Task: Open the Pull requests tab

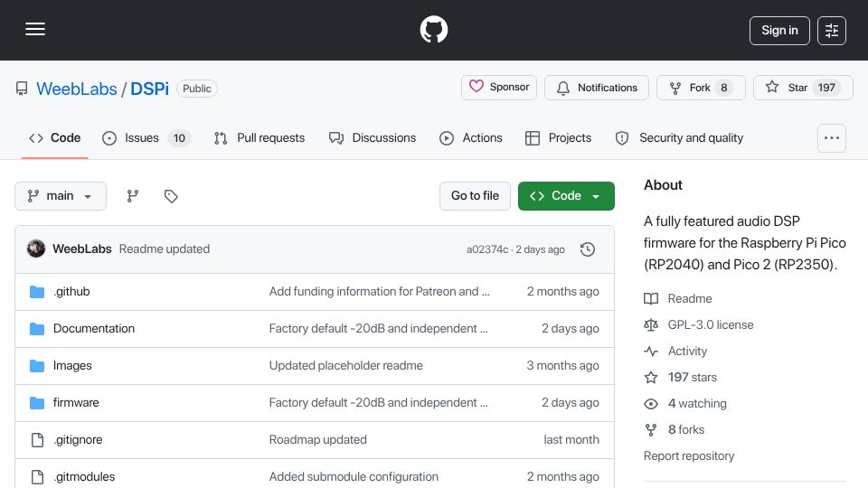Action: click(x=259, y=137)
